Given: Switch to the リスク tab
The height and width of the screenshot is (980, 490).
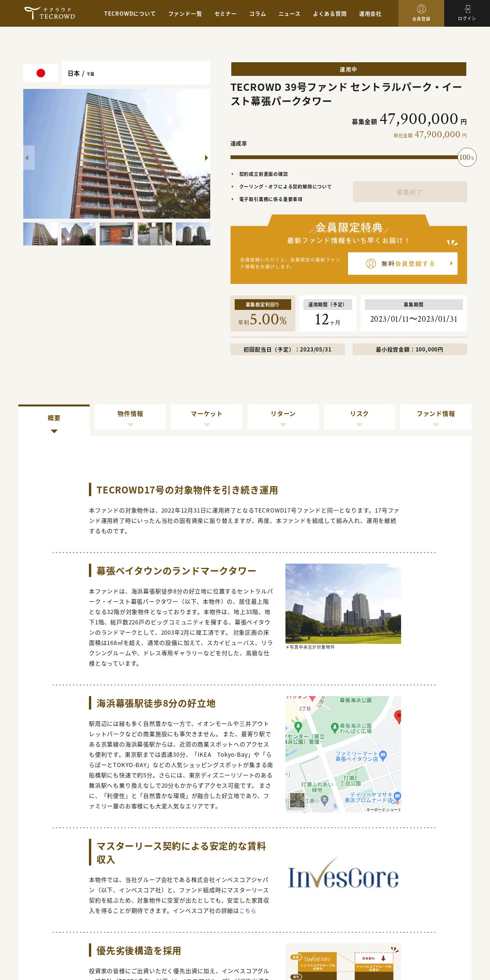Looking at the screenshot, I should (x=359, y=417).
